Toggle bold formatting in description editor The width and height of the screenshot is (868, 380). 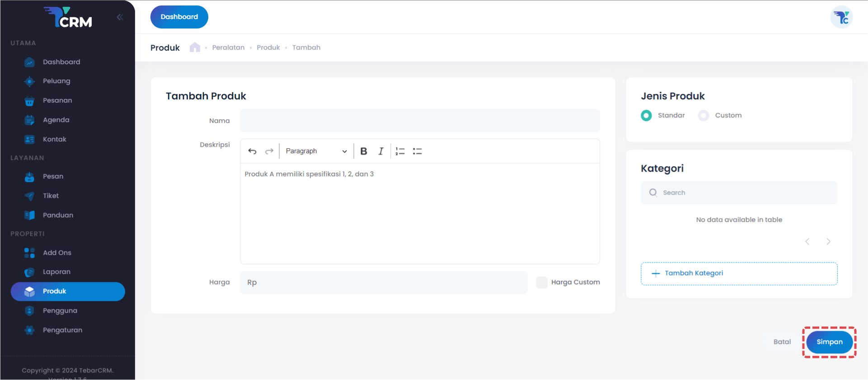click(364, 151)
